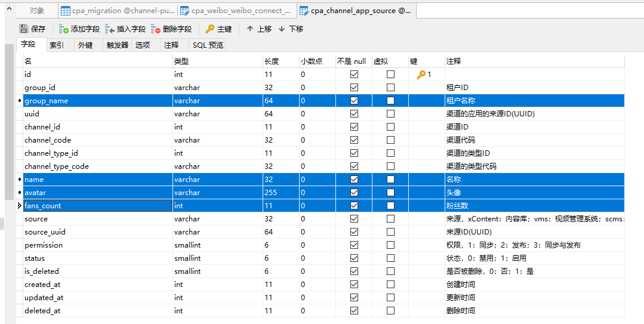Move field down with 下移 arrow

coord(282,29)
